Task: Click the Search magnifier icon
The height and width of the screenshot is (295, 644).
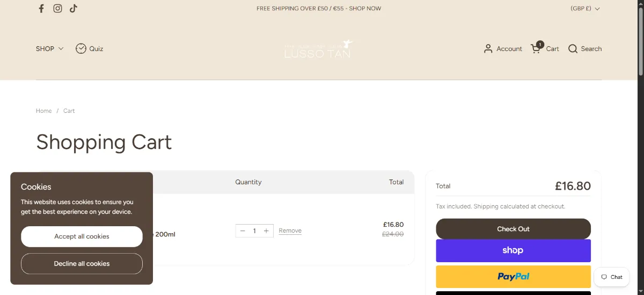Action: (573, 49)
